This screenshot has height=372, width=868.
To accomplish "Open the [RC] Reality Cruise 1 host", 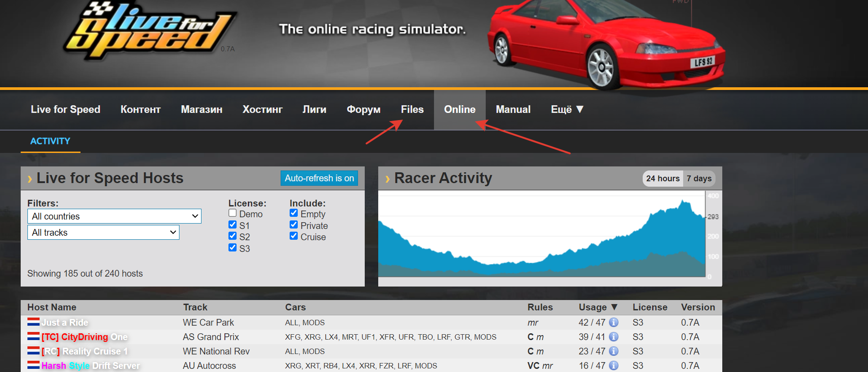I will click(x=85, y=351).
